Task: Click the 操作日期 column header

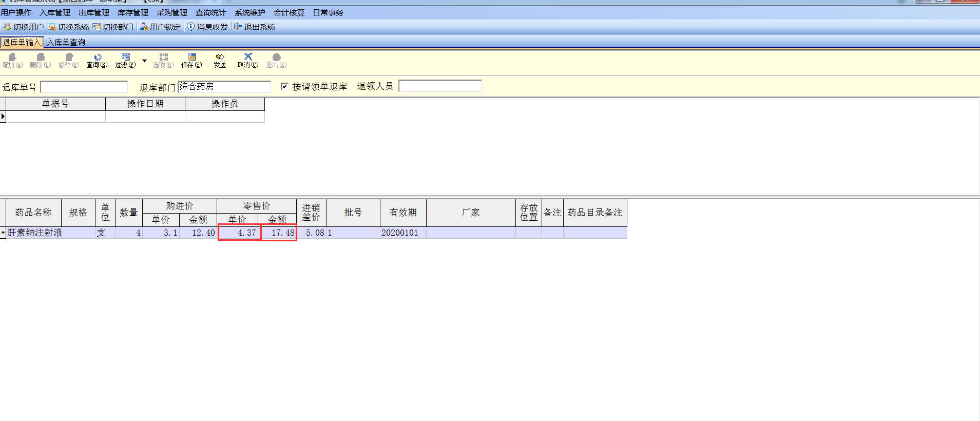Action: [145, 104]
